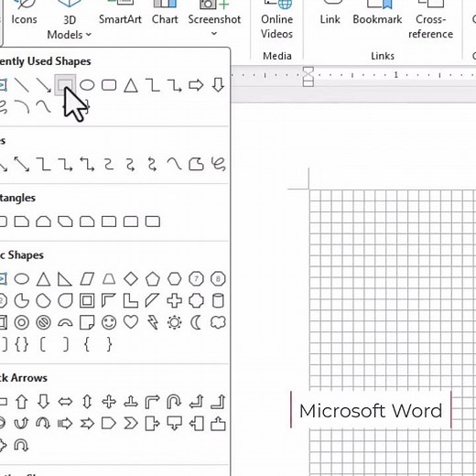Pick the Left Brace shape

87,345
